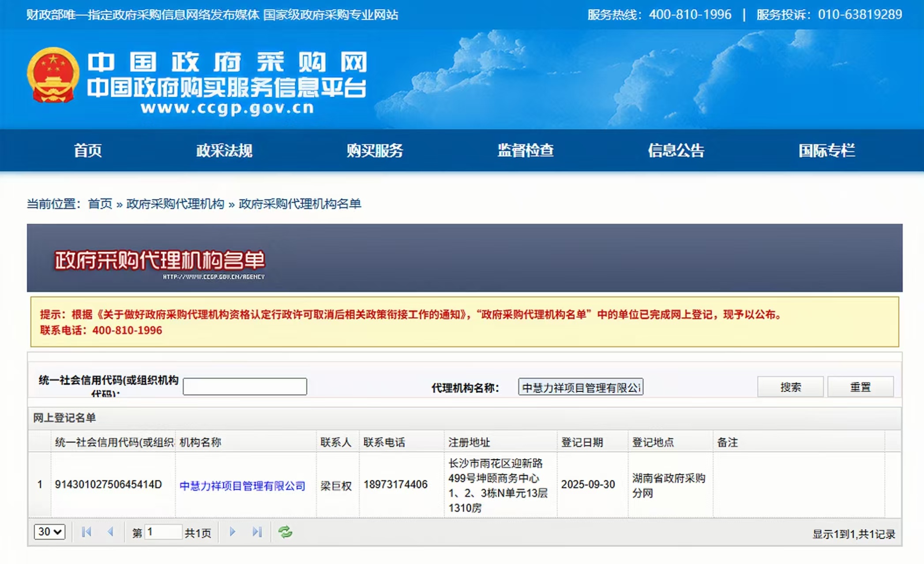Image resolution: width=924 pixels, height=564 pixels.
Task: Refresh the registered agency list
Action: [x=285, y=532]
